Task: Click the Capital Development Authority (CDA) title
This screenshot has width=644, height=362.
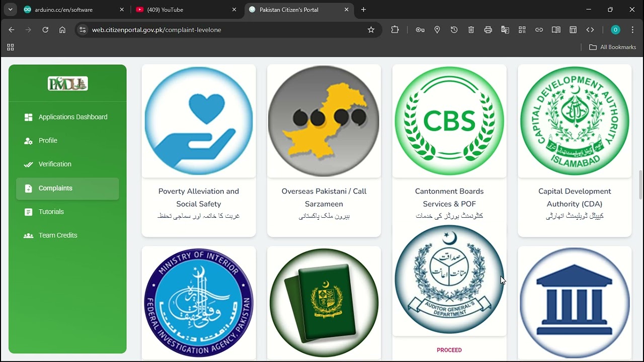Action: point(575,198)
